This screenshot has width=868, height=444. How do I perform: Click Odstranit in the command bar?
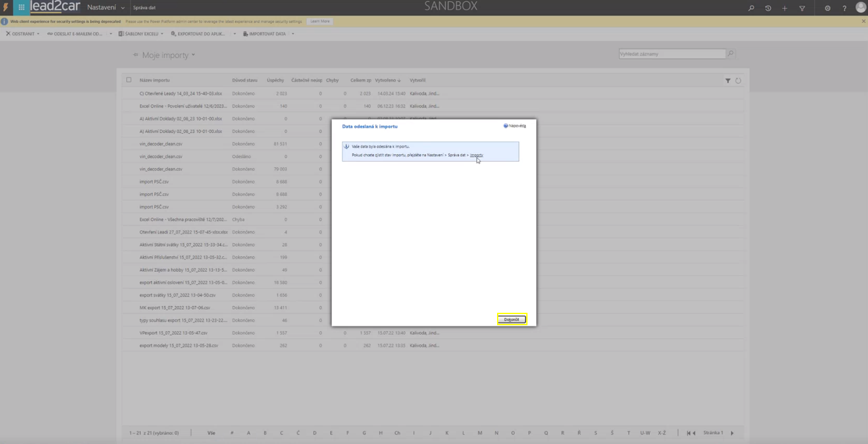[x=20, y=34]
